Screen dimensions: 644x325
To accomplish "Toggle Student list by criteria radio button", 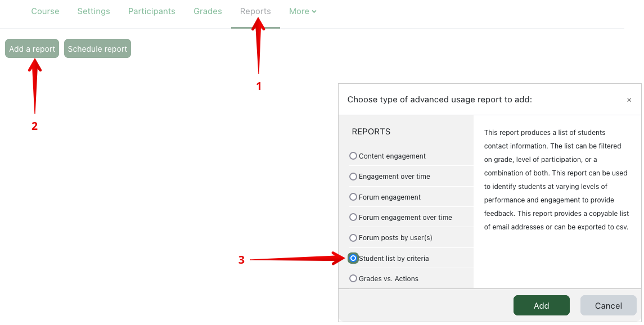I will coord(353,258).
